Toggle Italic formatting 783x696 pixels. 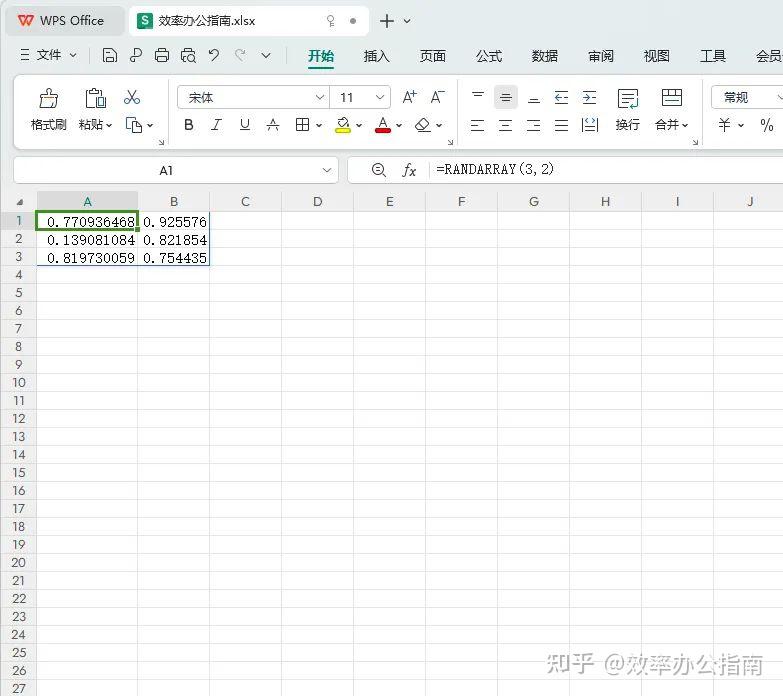coord(216,125)
